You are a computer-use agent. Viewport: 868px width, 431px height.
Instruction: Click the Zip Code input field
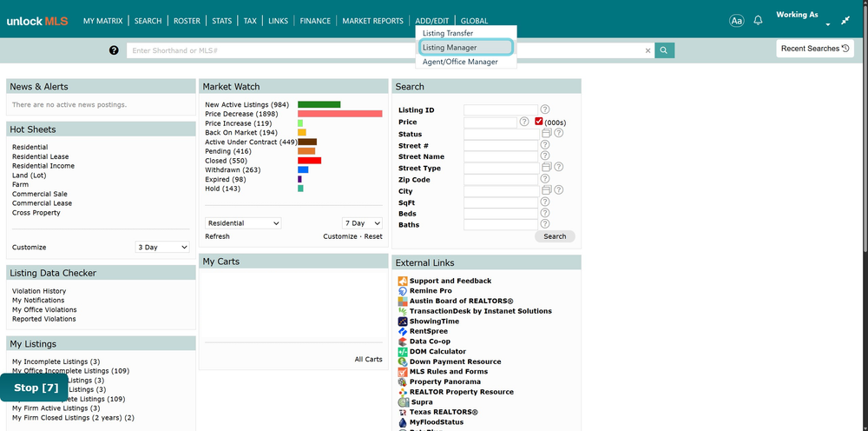click(501, 180)
